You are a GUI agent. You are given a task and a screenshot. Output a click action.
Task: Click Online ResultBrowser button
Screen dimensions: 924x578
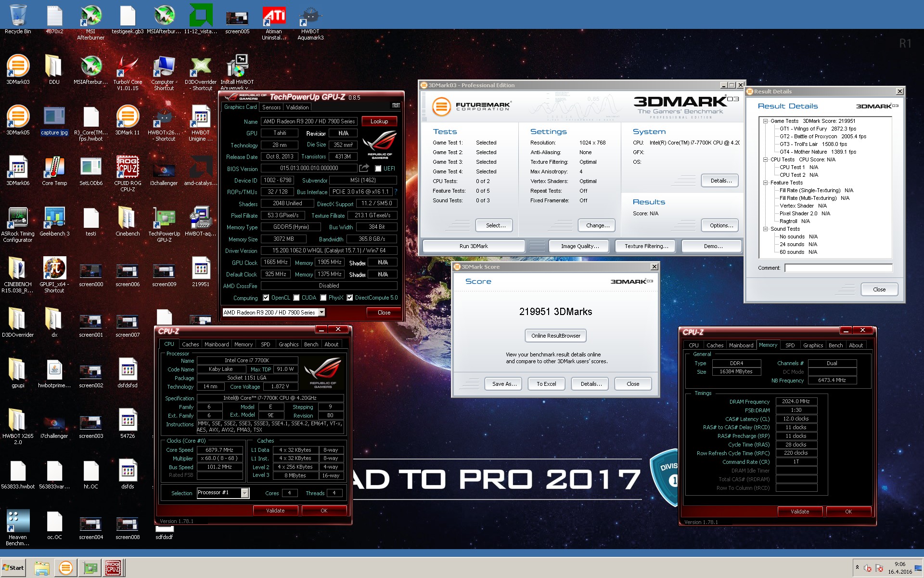click(x=555, y=336)
